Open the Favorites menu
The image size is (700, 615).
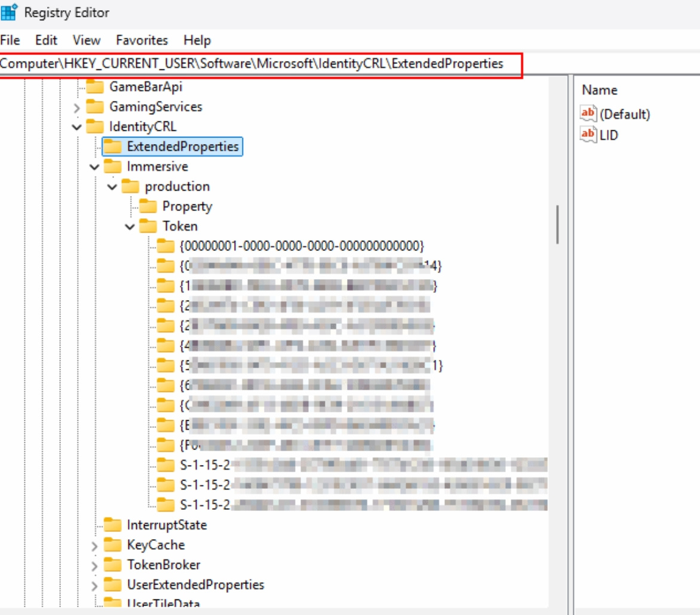(142, 40)
